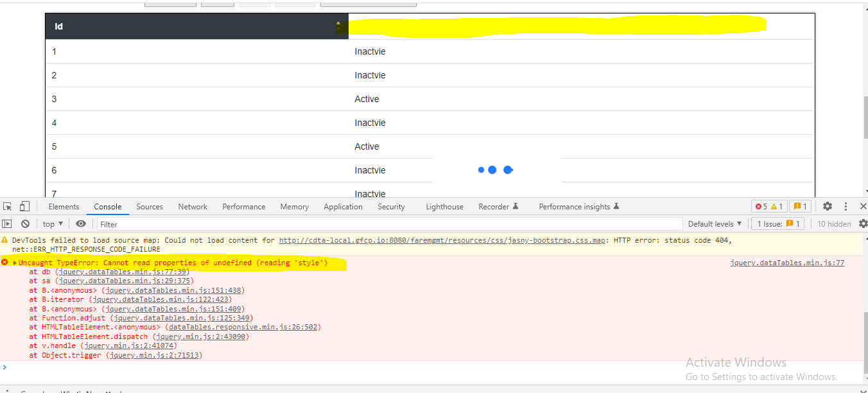This screenshot has width=868, height=393.
Task: Open the top frame context dropdown
Action: tap(51, 223)
